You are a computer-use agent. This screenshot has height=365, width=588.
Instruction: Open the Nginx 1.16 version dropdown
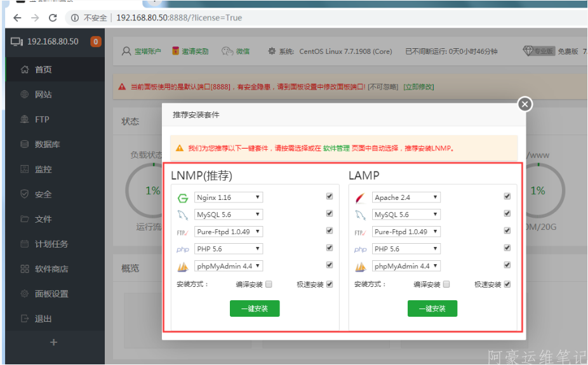[228, 197]
